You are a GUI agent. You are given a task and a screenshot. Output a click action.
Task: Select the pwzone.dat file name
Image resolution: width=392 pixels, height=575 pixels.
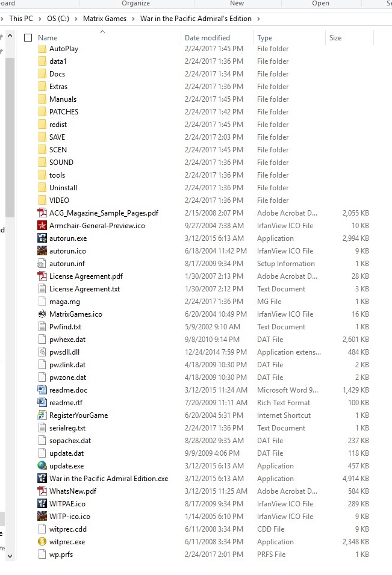click(x=68, y=378)
